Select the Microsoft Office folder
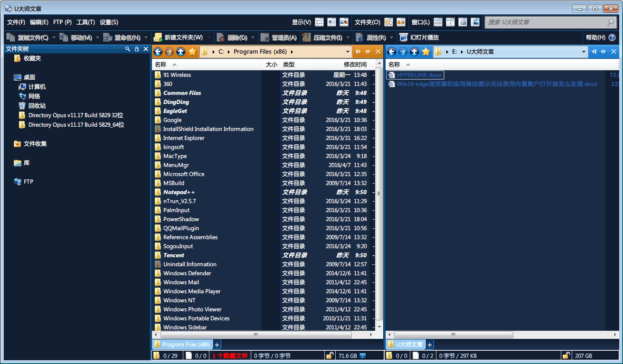 click(183, 174)
